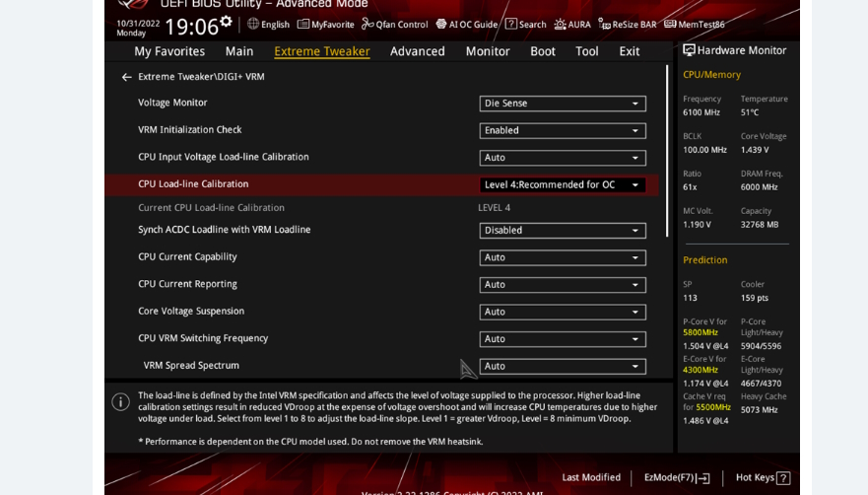Screen dimensions: 868x495
Task: Go back using the left arrow
Action: (126, 77)
